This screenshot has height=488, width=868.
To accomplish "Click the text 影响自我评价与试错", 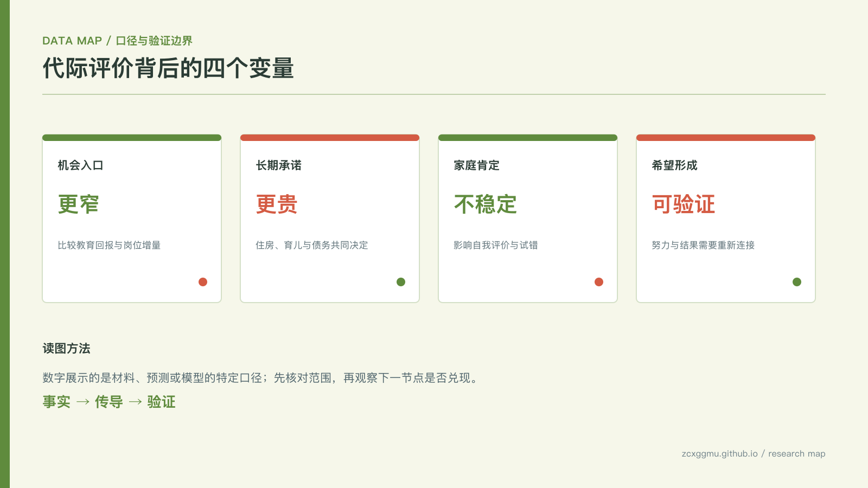I will pos(496,245).
